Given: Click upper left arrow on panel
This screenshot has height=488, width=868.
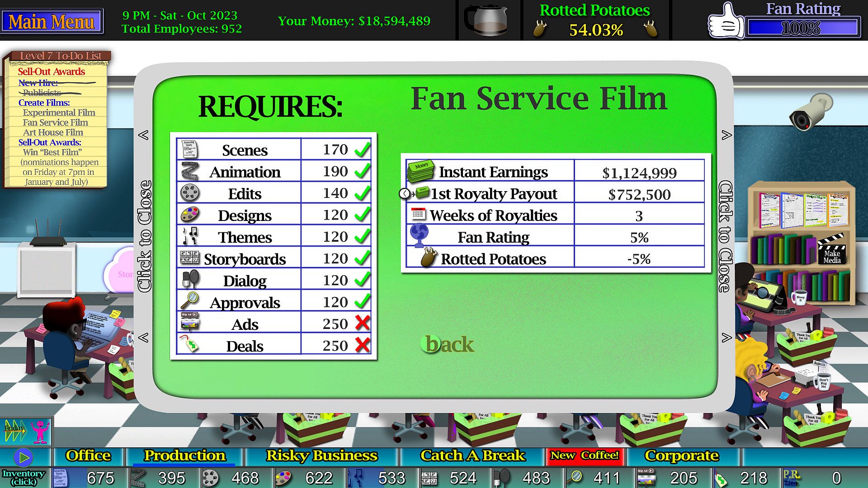Looking at the screenshot, I should tap(143, 135).
